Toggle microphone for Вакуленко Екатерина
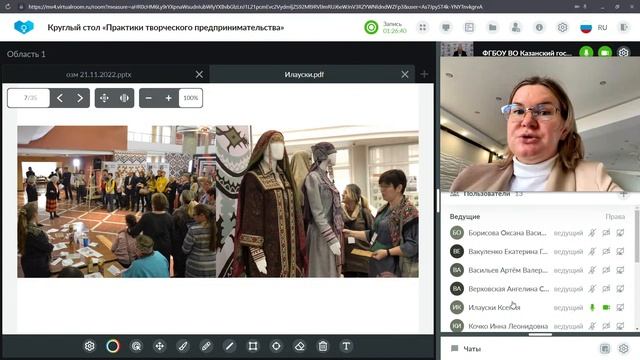 592,251
